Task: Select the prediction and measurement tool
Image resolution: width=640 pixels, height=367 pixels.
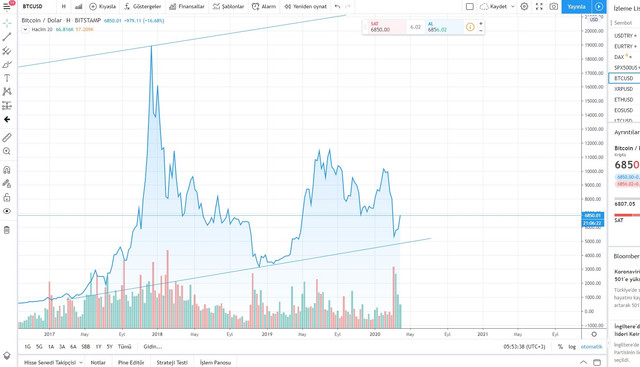Action: (x=7, y=105)
